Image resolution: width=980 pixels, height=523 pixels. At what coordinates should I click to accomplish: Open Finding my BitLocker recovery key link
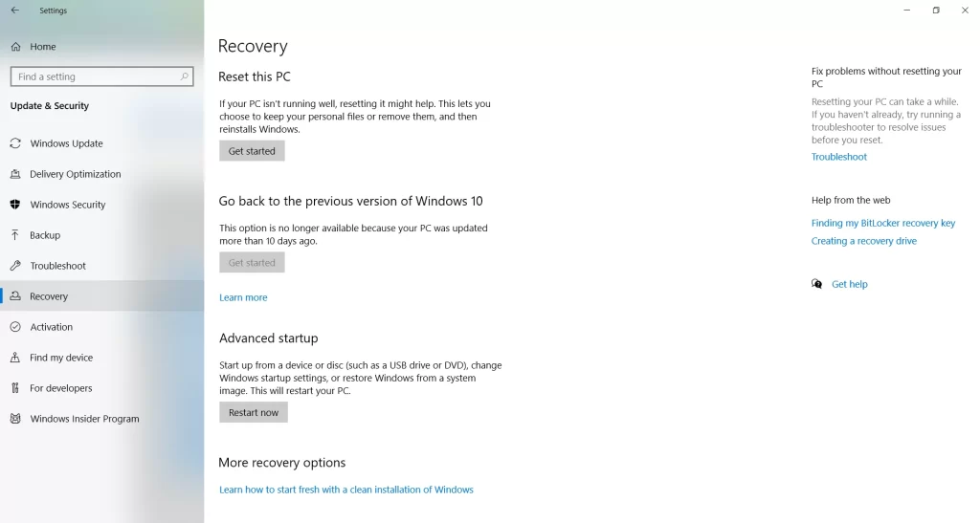(x=883, y=223)
